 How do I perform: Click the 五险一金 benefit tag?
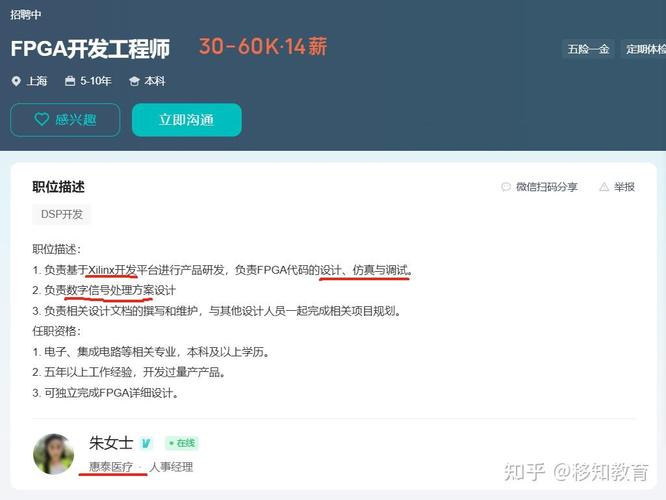coord(588,49)
